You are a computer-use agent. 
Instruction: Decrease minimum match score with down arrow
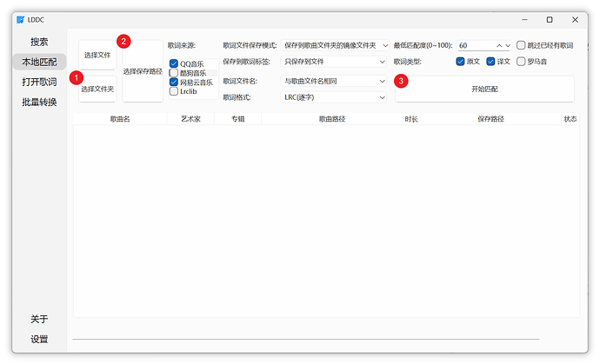point(508,45)
